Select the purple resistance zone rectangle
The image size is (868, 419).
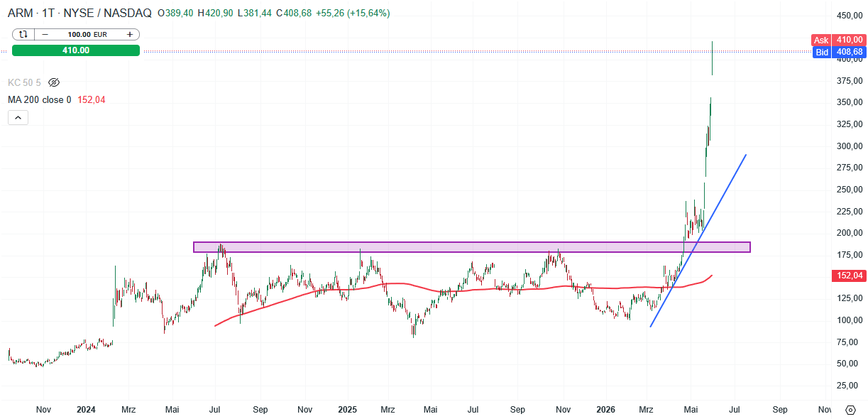tap(472, 246)
